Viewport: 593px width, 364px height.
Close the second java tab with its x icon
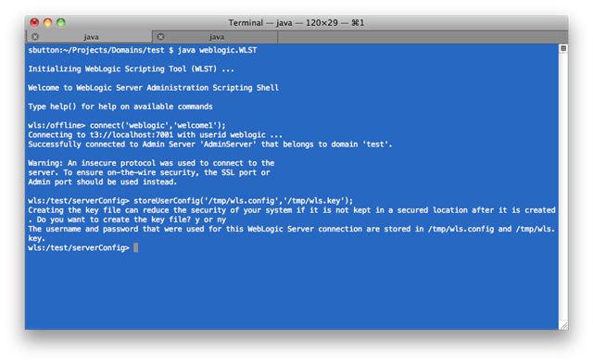(x=160, y=37)
